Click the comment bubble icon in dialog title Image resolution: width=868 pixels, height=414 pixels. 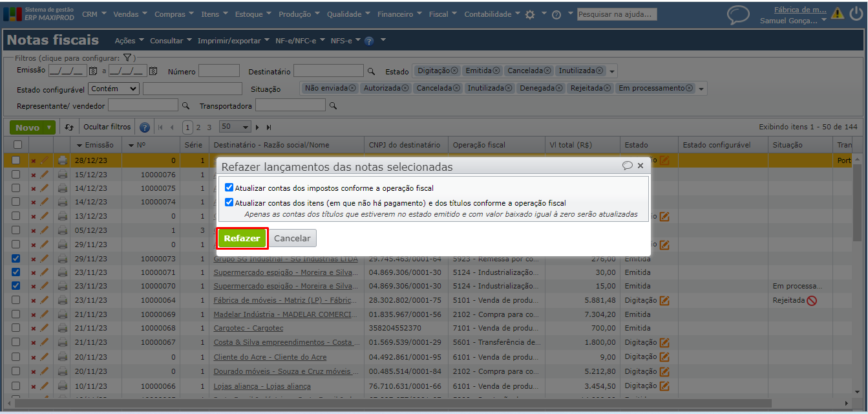coord(627,166)
